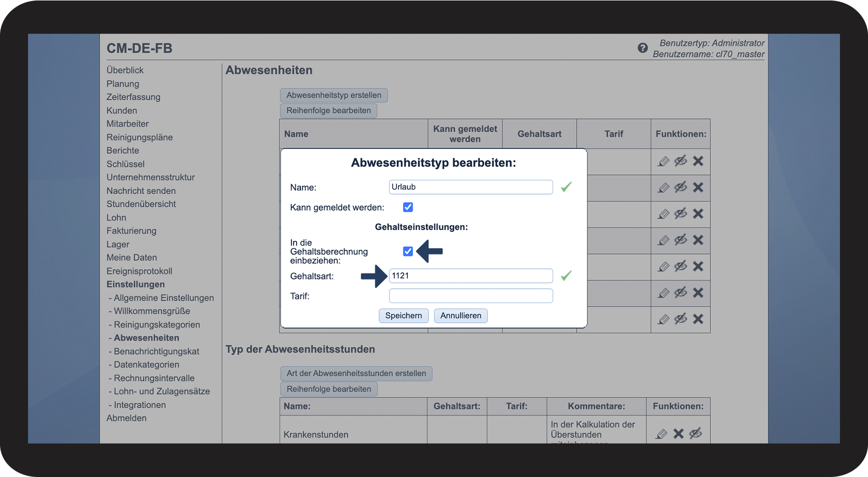This screenshot has width=868, height=477.
Task: Click the delete X in the second absence row
Action: click(698, 188)
